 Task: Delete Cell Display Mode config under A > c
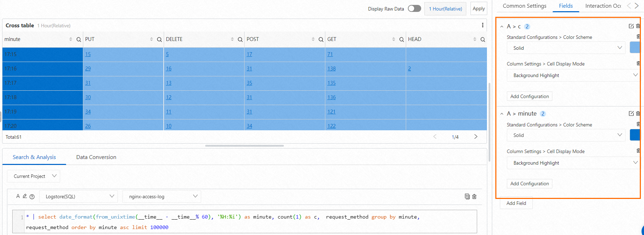(x=638, y=63)
